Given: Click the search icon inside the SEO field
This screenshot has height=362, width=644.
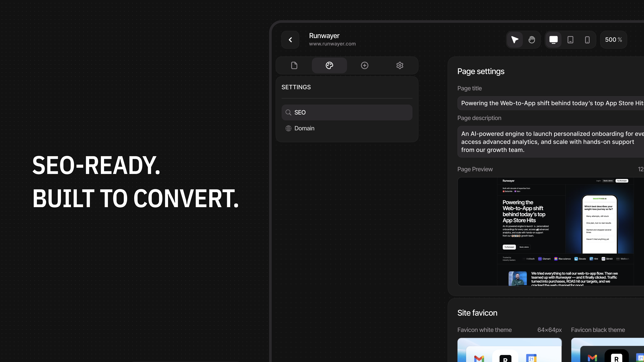Looking at the screenshot, I should point(288,112).
